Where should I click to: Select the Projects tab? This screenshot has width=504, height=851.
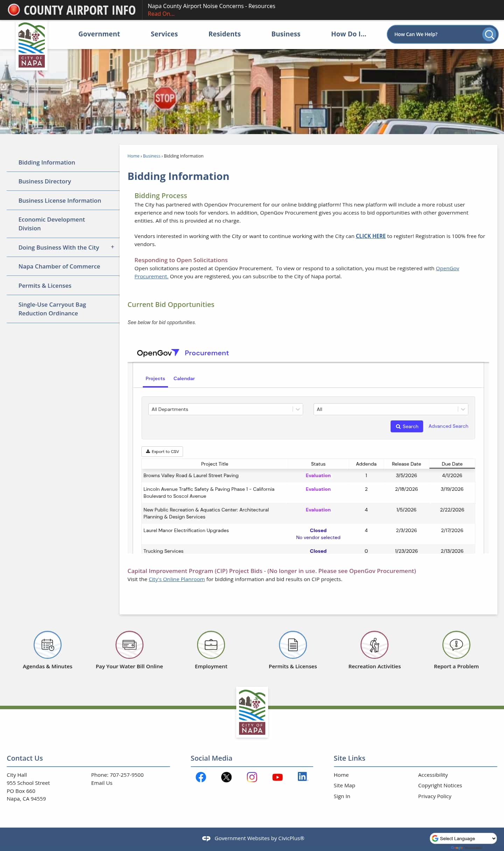[x=155, y=378]
